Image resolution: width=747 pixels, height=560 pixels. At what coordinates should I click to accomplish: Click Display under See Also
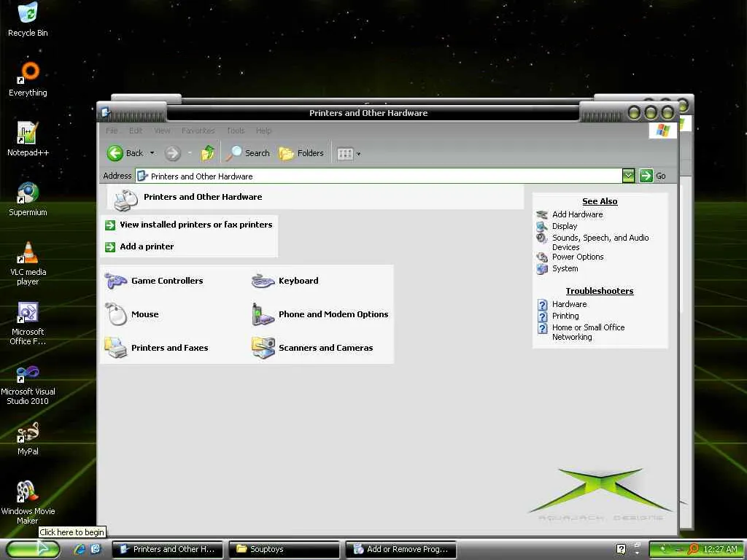pos(565,226)
